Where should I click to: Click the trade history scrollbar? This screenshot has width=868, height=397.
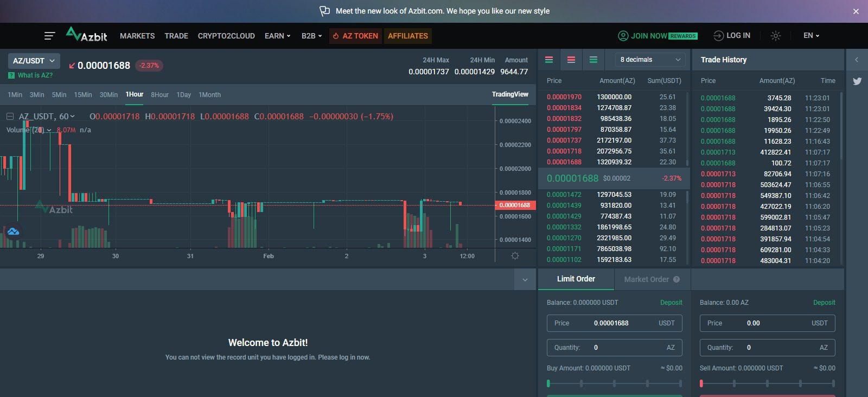[841, 126]
